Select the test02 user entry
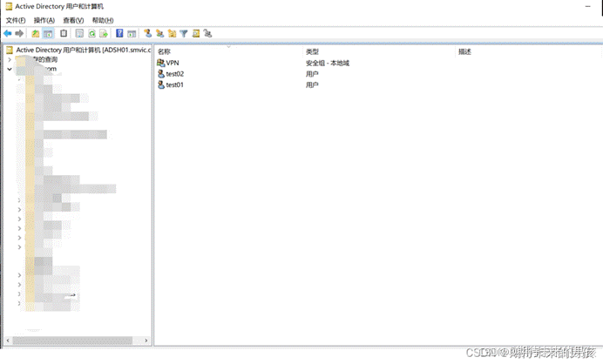Viewport: 603px width, 364px height. [175, 74]
